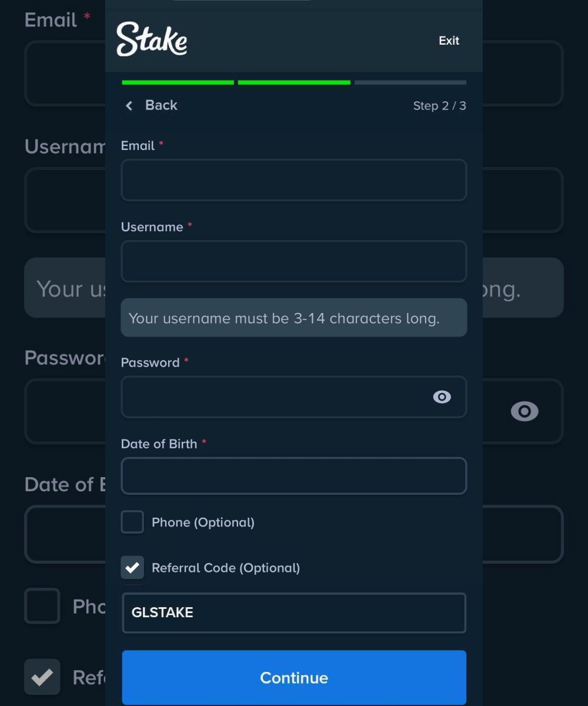This screenshot has width=588, height=706.
Task: Click the GLSTAKE referral code input field
Action: (x=293, y=613)
